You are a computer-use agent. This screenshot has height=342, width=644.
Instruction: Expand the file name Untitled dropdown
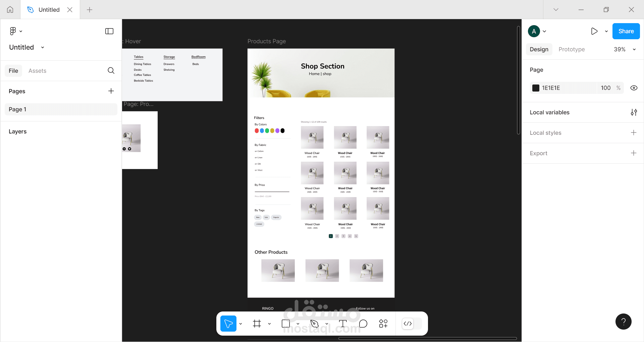pos(43,47)
